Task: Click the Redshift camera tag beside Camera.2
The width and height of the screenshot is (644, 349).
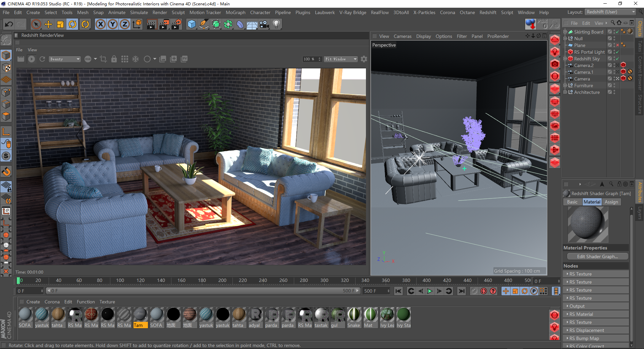Action: click(x=623, y=65)
